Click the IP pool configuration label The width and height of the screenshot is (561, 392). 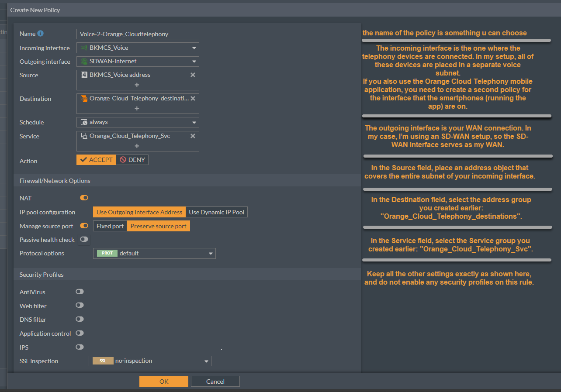(x=48, y=212)
